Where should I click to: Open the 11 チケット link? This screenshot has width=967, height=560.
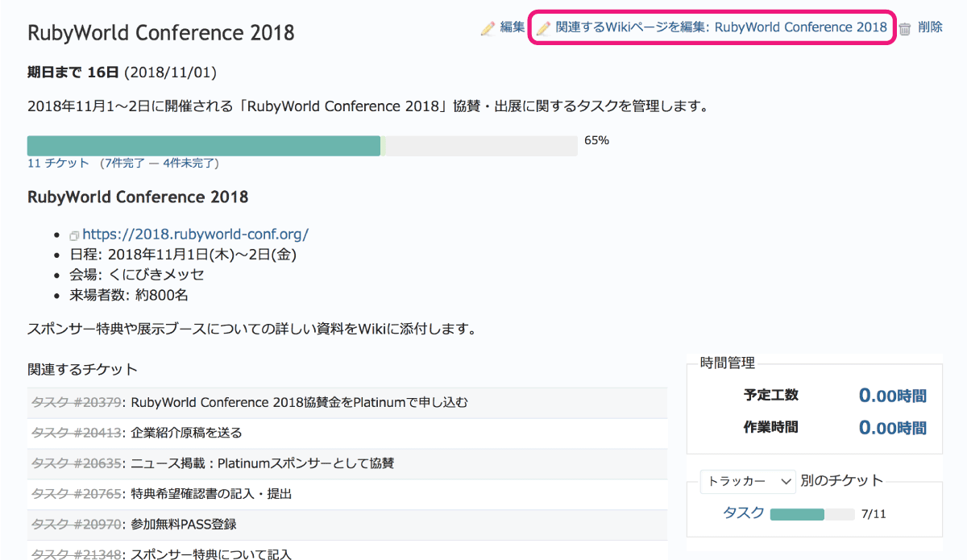(x=58, y=163)
